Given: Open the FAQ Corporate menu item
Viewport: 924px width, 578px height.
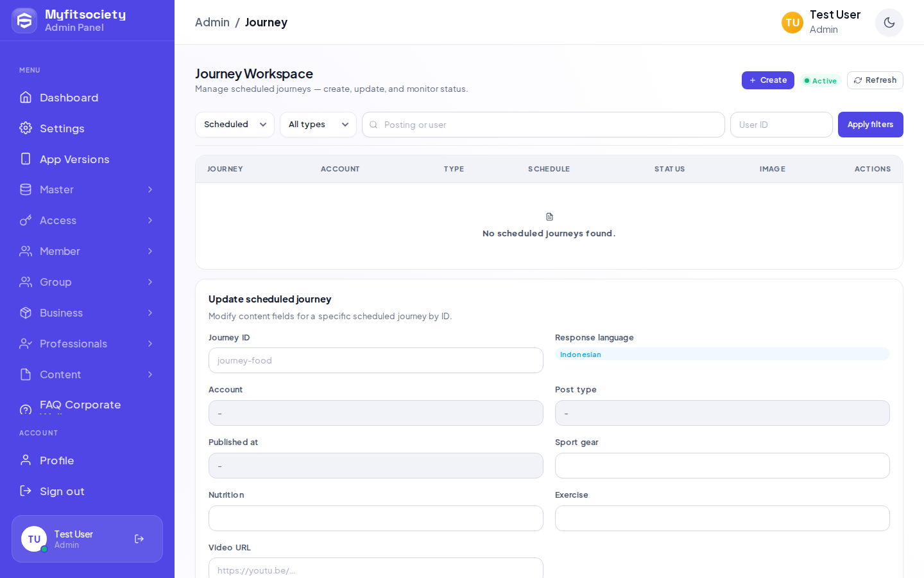Looking at the screenshot, I should coord(87,406).
